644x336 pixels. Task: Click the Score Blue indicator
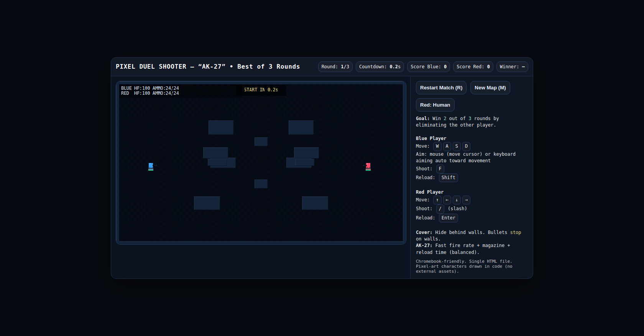[x=428, y=67]
